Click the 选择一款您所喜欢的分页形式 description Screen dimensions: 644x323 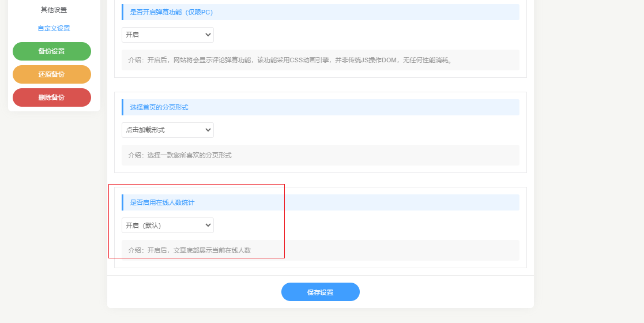point(180,155)
